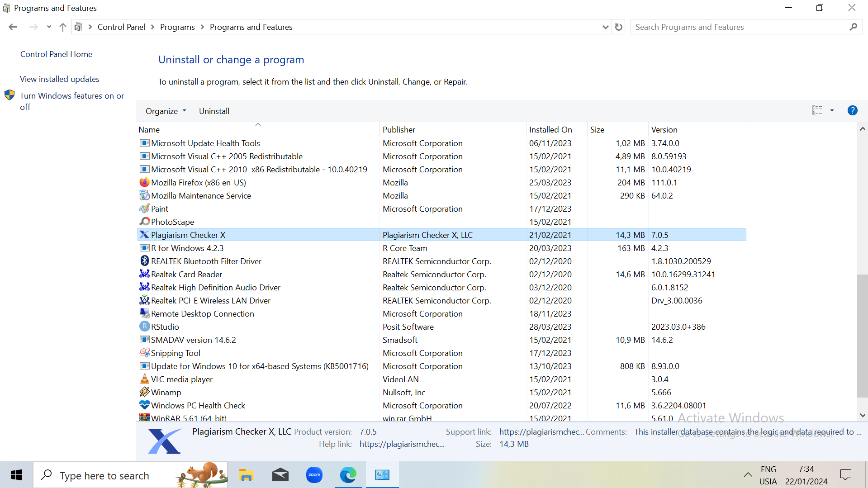Click the RStudio program icon
The image size is (868, 488).
point(144,327)
